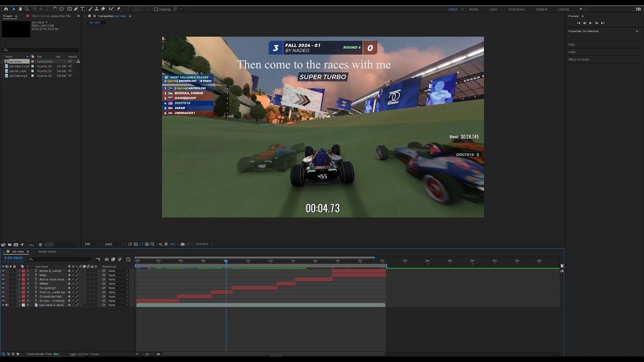Image resolution: width=644 pixels, height=362 pixels.
Task: Switch to the Learn workspace
Action: coord(494,9)
